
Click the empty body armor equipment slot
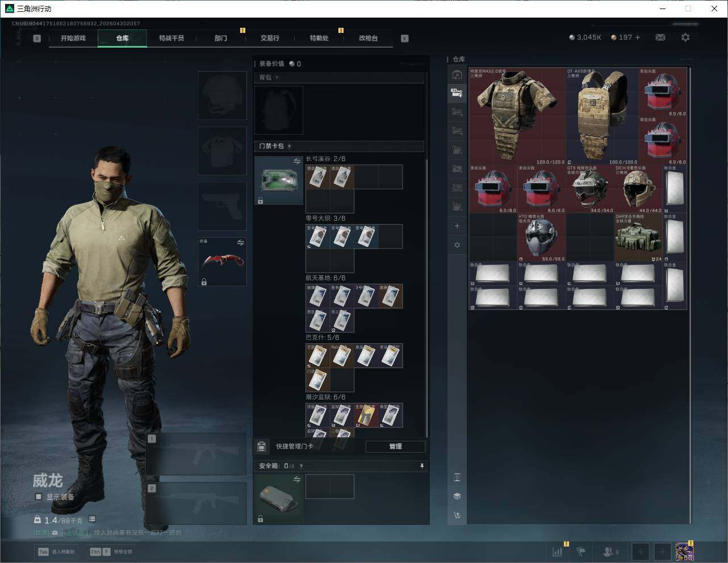(x=223, y=150)
